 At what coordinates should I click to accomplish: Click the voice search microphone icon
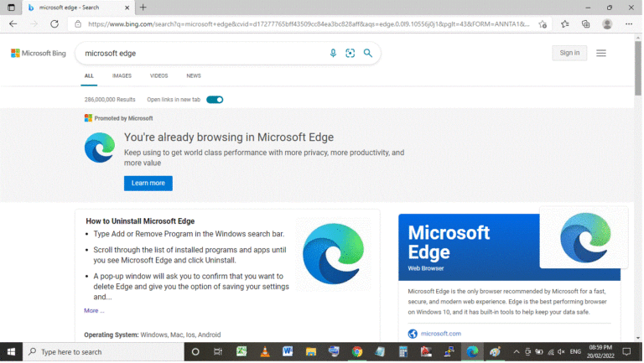pyautogui.click(x=333, y=53)
